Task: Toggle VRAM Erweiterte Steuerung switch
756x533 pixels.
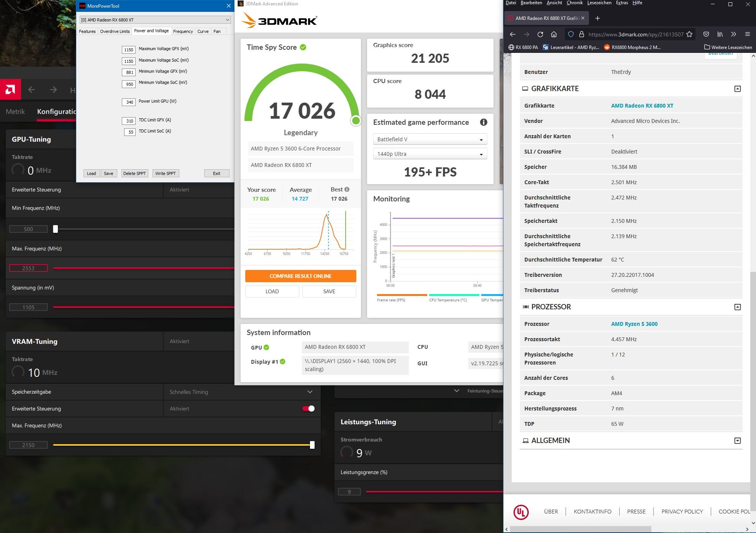Action: point(308,409)
